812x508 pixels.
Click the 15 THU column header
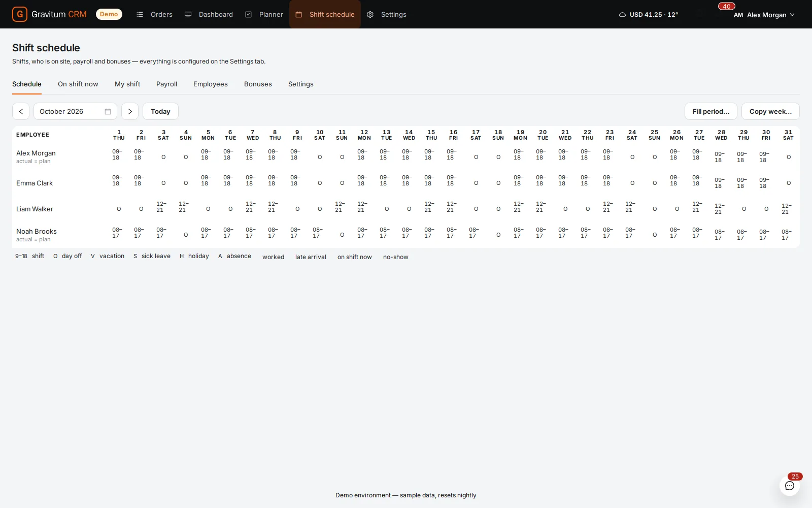(x=431, y=135)
